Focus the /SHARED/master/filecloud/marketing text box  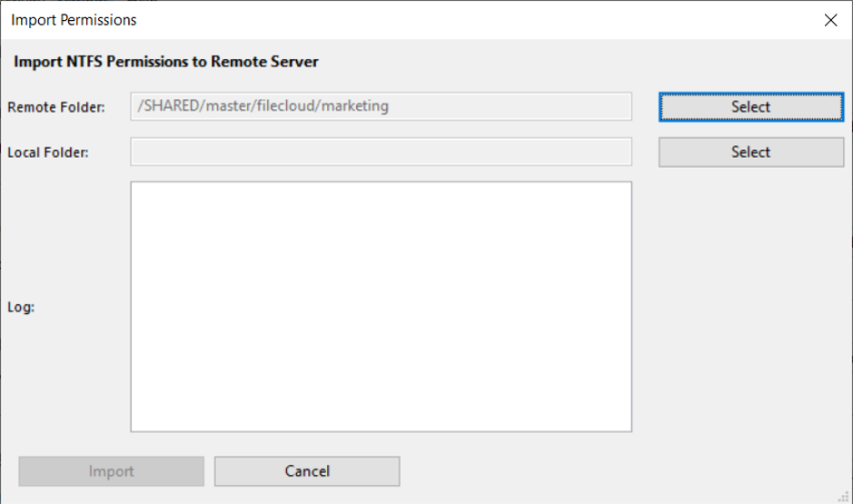click(x=381, y=106)
